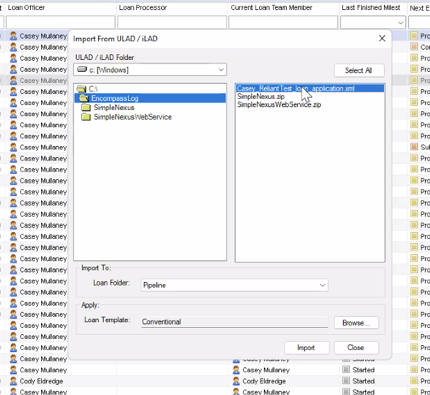430x395 pixels.
Task: Click the person icon beside Cody Eldredge in Loan Officer column
Action: pyautogui.click(x=13, y=381)
